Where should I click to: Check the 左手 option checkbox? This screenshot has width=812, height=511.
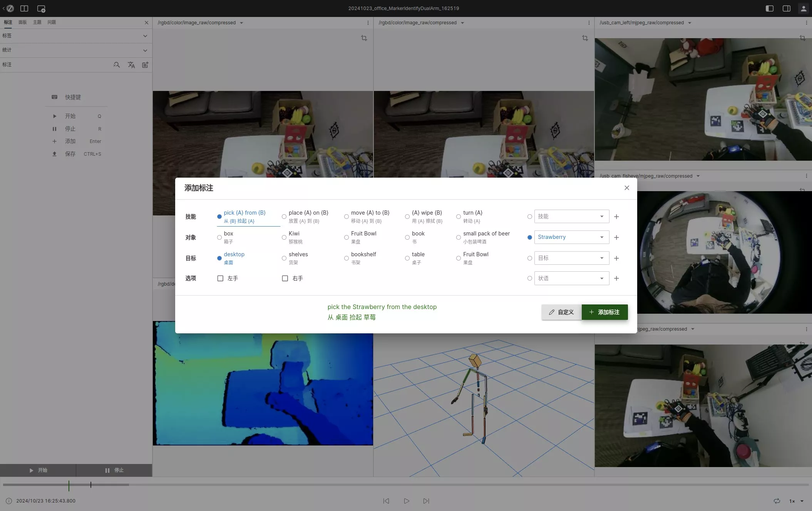pyautogui.click(x=220, y=278)
